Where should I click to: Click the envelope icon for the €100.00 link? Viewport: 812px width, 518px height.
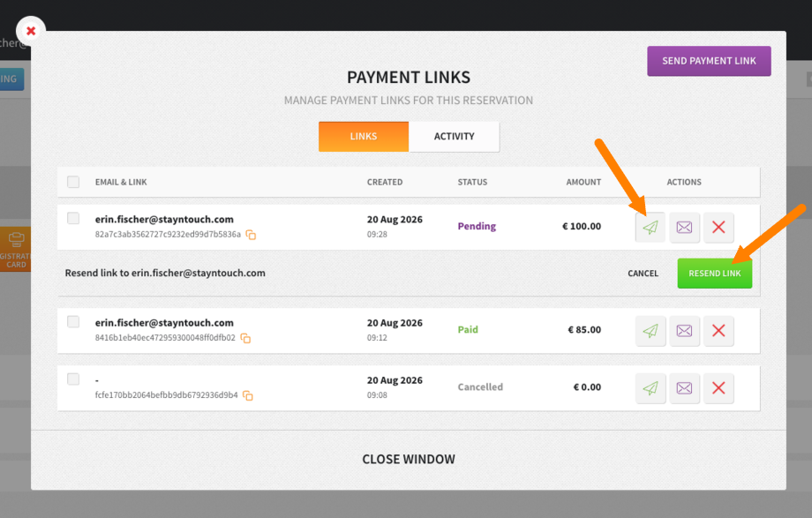[685, 227]
